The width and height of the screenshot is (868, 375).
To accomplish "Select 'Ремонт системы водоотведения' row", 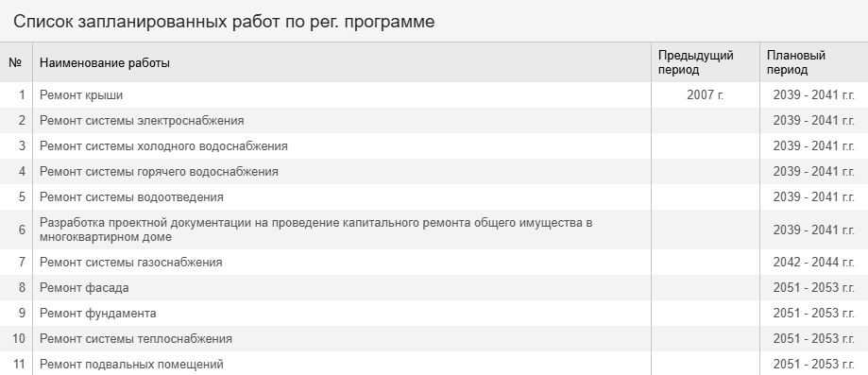I will click(x=434, y=197).
